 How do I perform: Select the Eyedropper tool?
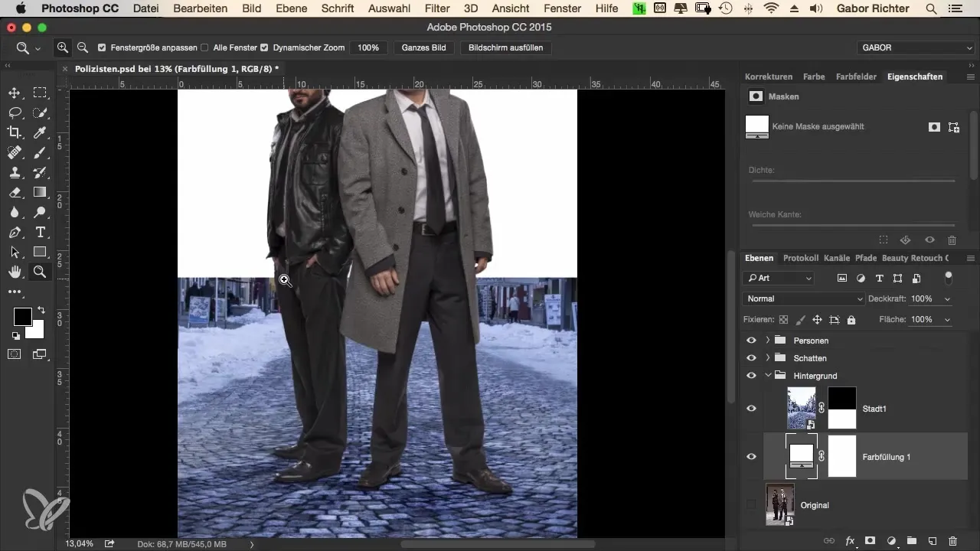point(40,132)
